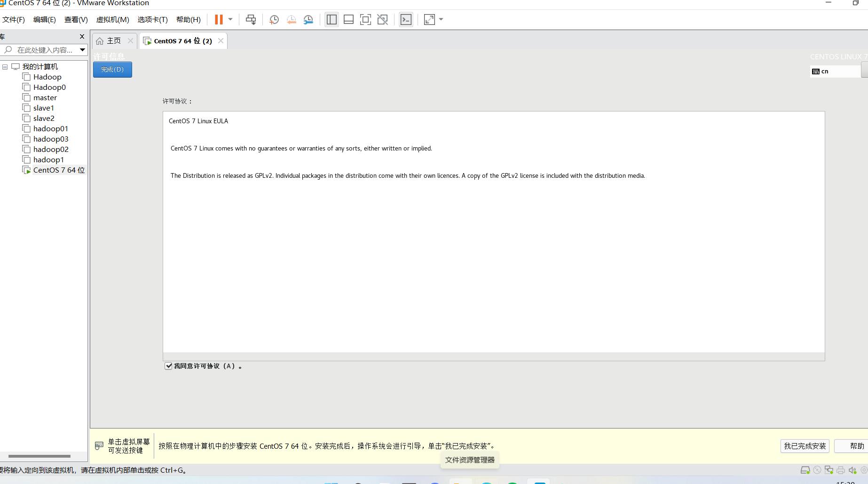Select the hadoop1 virtual machine

[x=48, y=160]
